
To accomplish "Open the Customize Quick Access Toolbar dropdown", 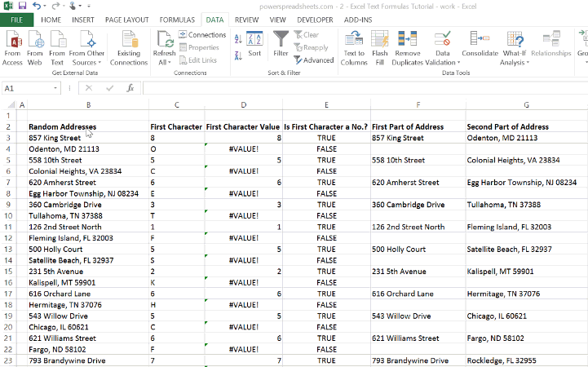I will coord(89,6).
